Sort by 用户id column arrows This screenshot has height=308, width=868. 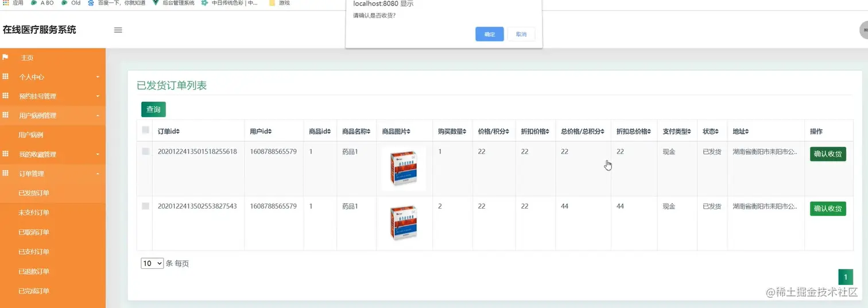pyautogui.click(x=270, y=132)
